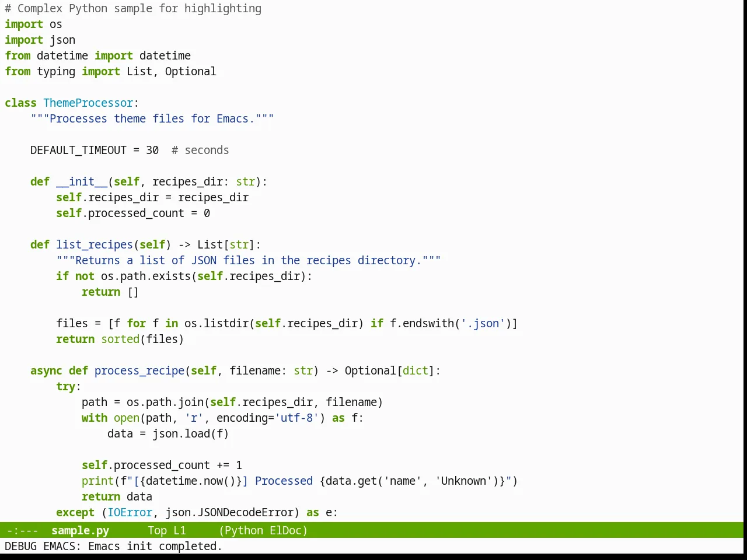
Task: Place cursor on 'from datetime import datetime'
Action: point(97,56)
